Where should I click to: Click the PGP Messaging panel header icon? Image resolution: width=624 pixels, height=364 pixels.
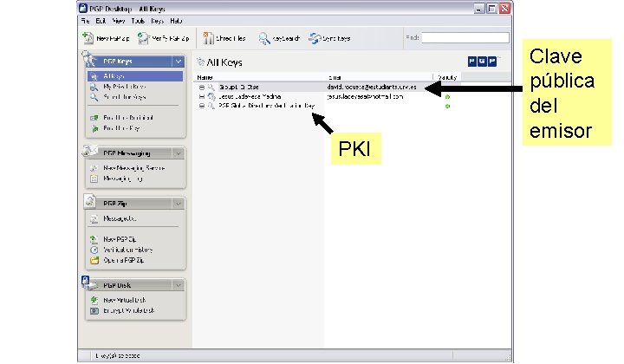tap(89, 151)
